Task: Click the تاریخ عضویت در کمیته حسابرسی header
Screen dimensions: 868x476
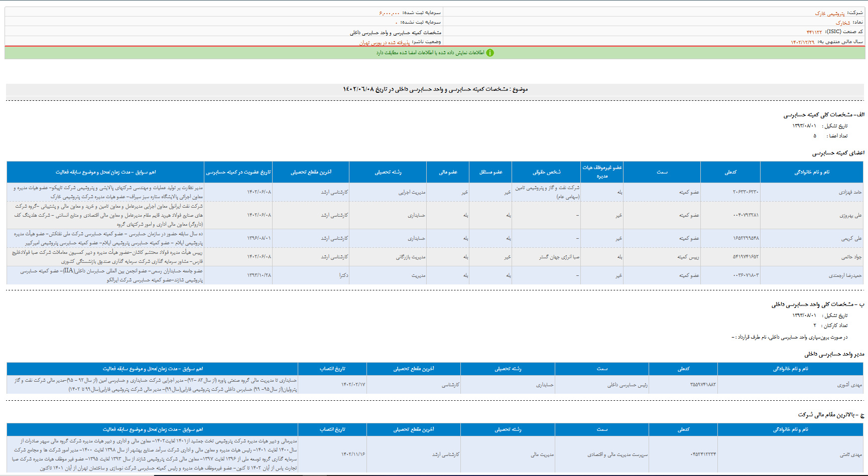Action: [238, 172]
